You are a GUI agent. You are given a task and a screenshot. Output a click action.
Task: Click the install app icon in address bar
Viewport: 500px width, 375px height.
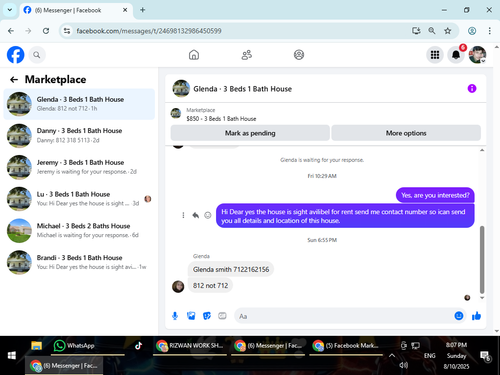[416, 31]
